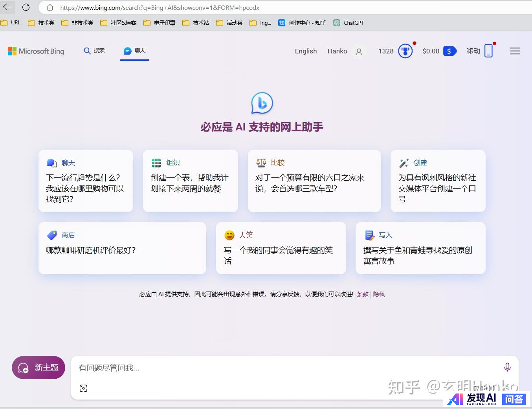Click the rewards trophy icon
532x409 pixels.
pyautogui.click(x=405, y=51)
